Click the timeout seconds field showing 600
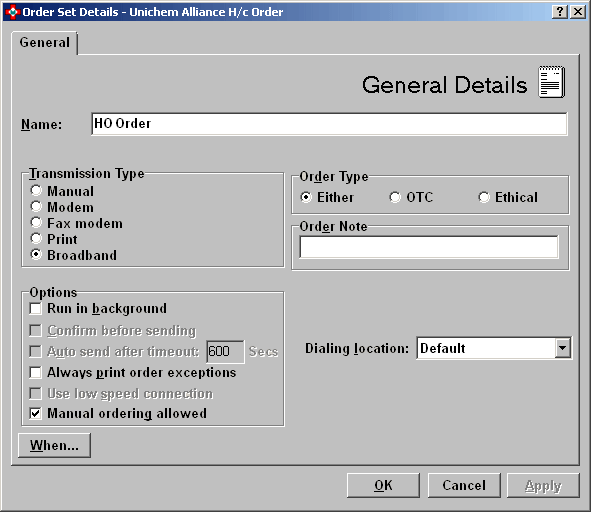This screenshot has width=591, height=512. [225, 351]
